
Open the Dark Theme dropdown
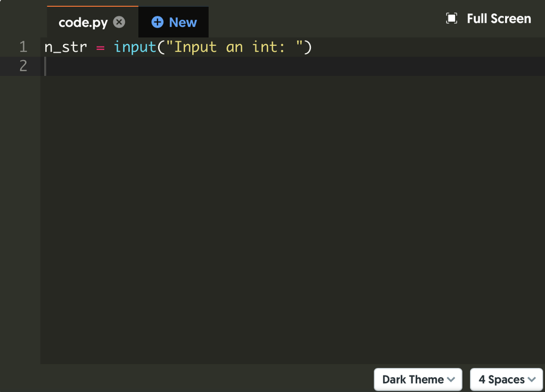[418, 379]
